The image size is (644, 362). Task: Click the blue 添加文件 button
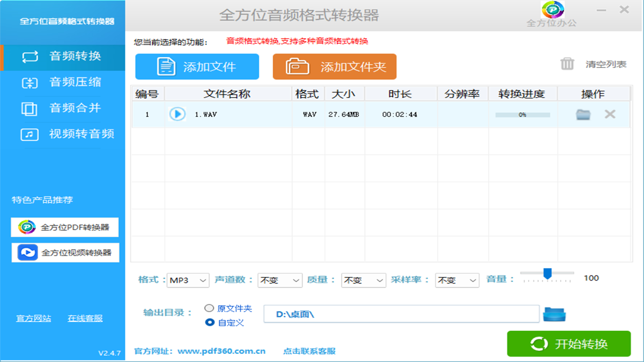[x=197, y=67]
